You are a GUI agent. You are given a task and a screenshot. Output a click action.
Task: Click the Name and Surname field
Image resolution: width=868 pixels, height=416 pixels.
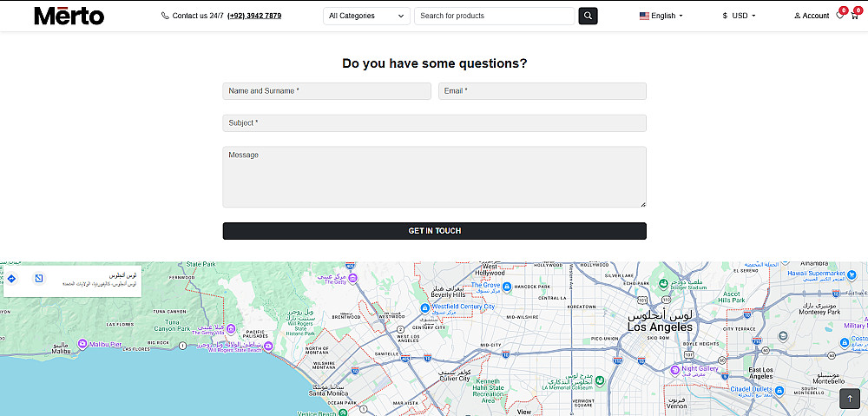point(326,91)
